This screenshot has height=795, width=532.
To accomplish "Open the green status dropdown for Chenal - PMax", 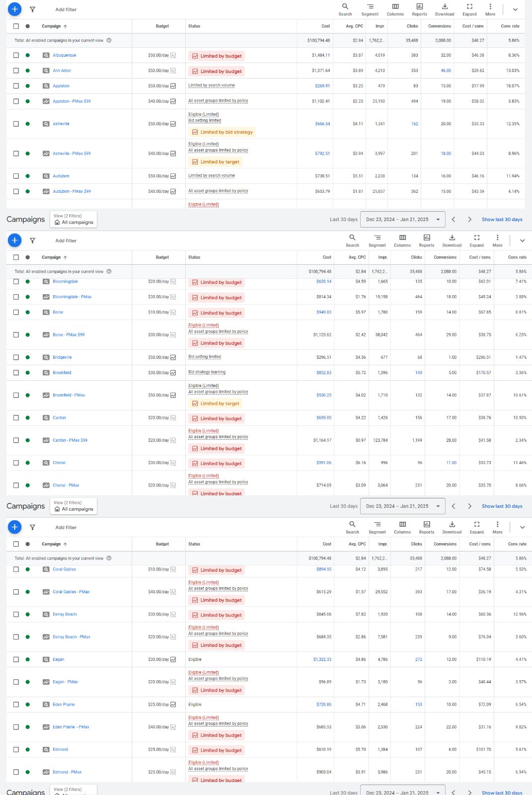I will point(27,485).
